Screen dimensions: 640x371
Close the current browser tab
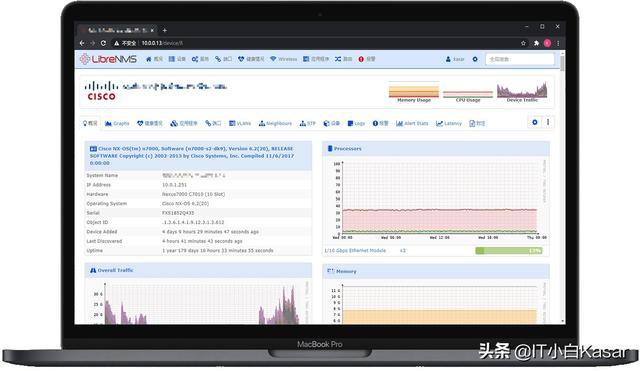point(152,30)
